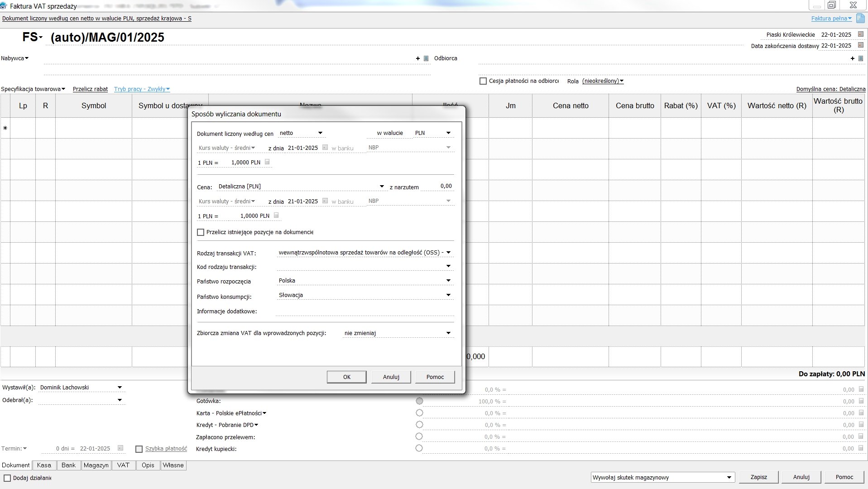Open calculator icon in the Do zapłaty row
Screen dimensions: 868x489
861,389
